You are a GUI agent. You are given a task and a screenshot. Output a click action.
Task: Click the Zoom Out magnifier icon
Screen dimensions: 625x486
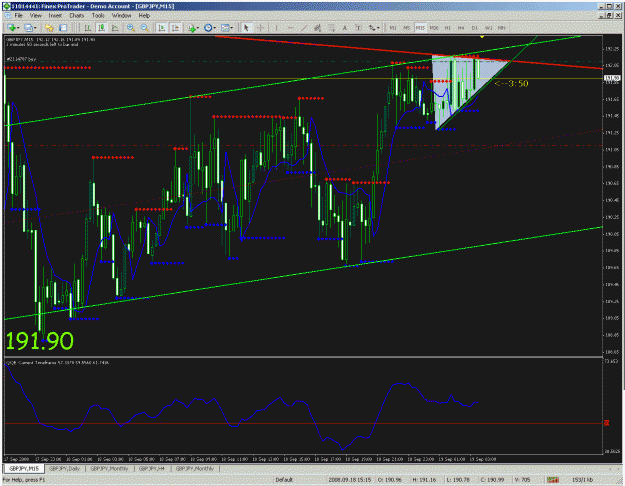144,28
